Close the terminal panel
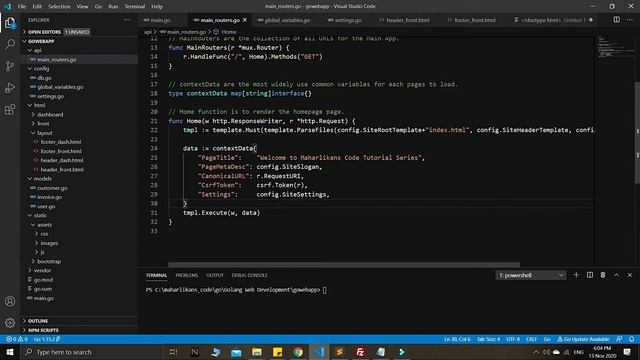 pyautogui.click(x=630, y=275)
